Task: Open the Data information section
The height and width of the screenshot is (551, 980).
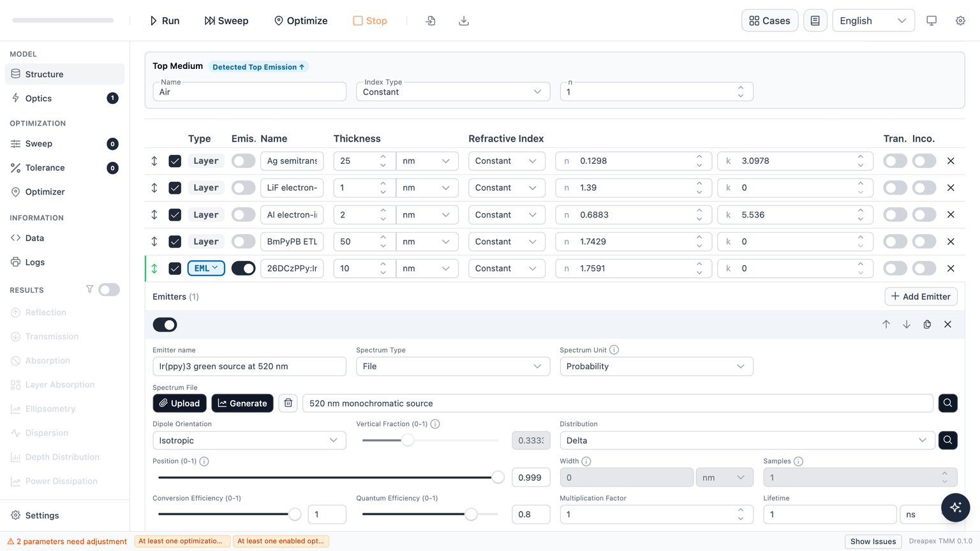Action: 64,238
